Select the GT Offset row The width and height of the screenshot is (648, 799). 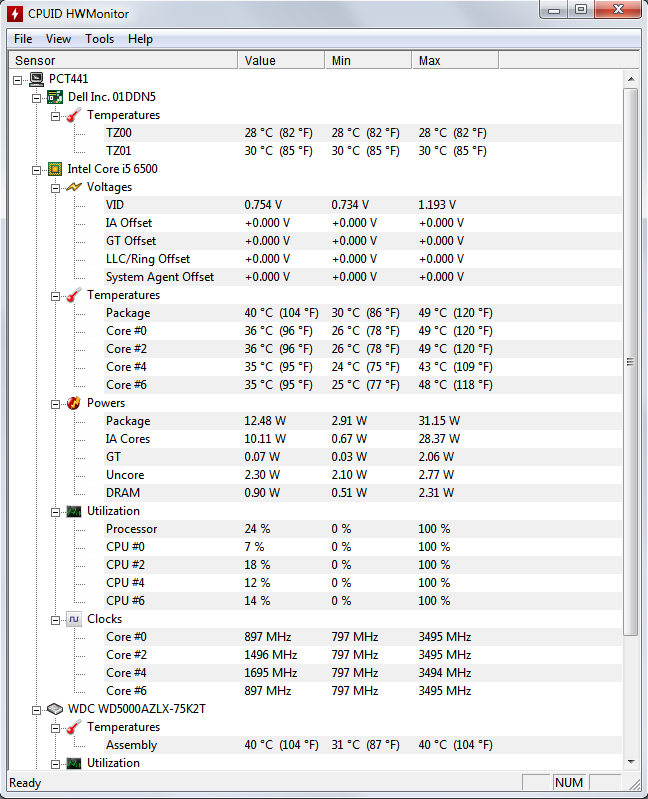363,241
